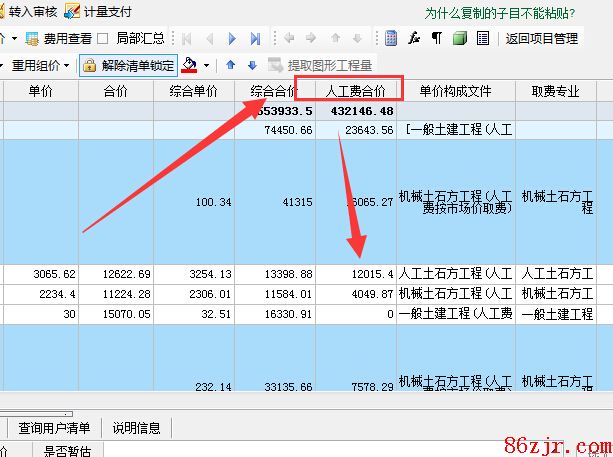Click the paragraph mark icon
Screen dimensions: 613x457
coord(436,39)
